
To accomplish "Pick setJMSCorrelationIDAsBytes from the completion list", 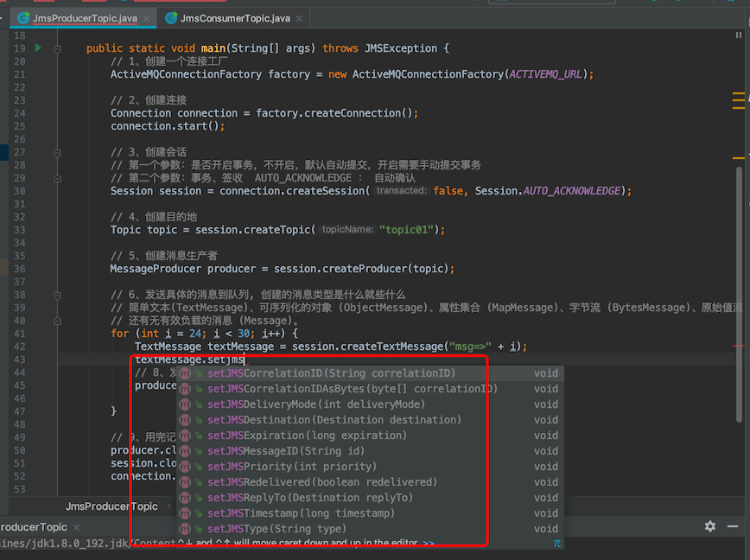I will coord(371,389).
